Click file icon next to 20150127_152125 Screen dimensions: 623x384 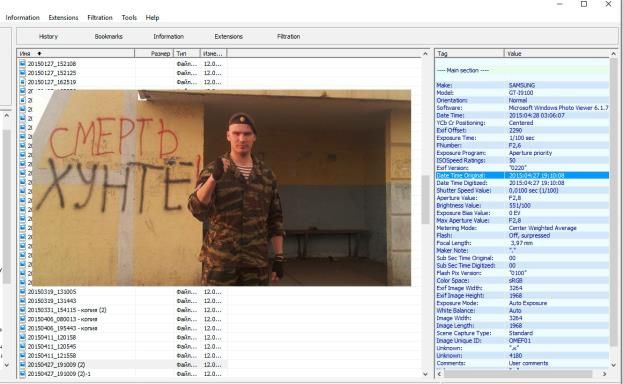coord(22,73)
